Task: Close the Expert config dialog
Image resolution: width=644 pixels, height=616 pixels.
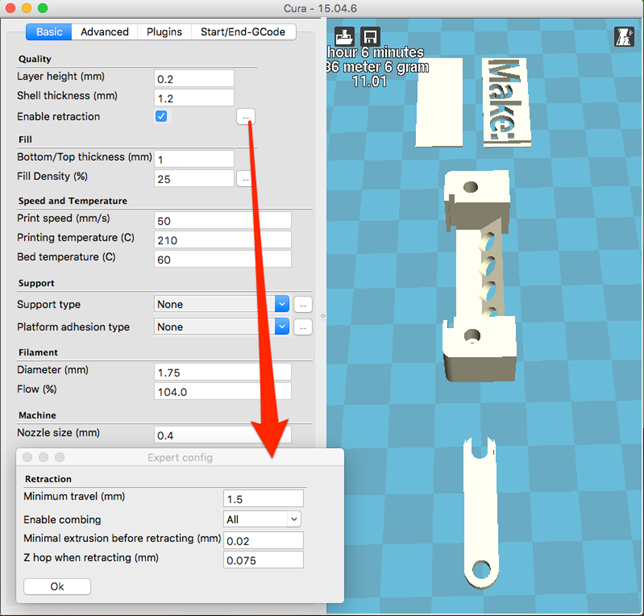Action: (x=28, y=457)
